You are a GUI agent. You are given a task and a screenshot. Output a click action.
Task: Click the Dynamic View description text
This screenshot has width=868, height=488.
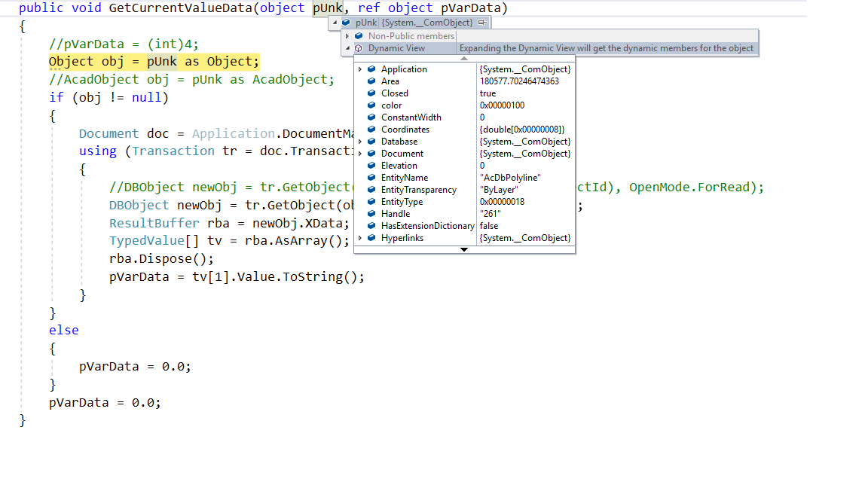tap(606, 48)
